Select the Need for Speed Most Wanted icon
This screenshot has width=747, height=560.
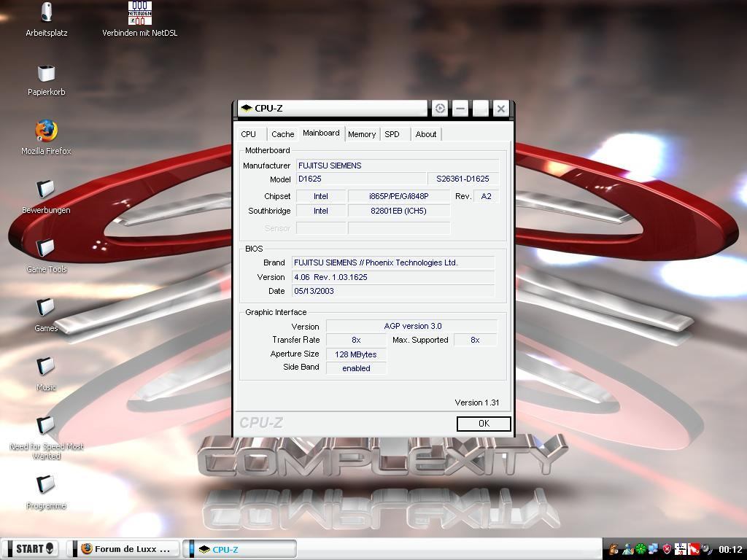click(46, 437)
